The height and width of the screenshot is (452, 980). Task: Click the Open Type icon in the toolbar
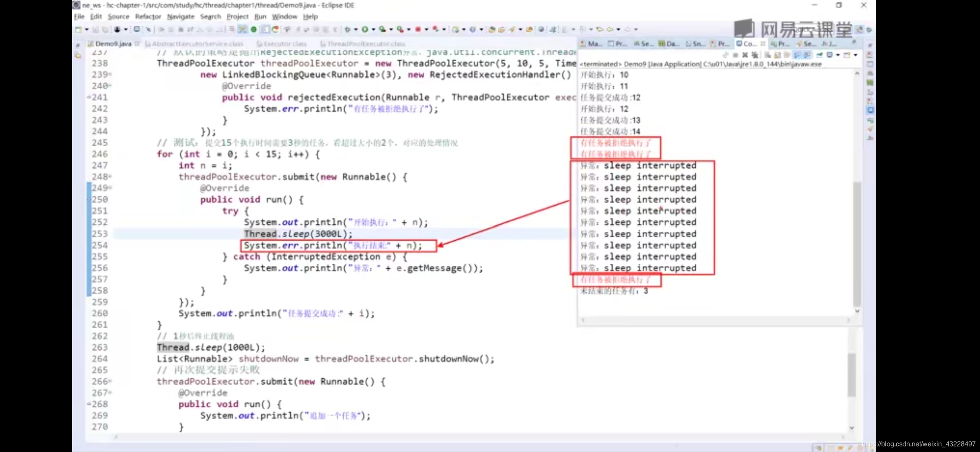pyautogui.click(x=492, y=29)
